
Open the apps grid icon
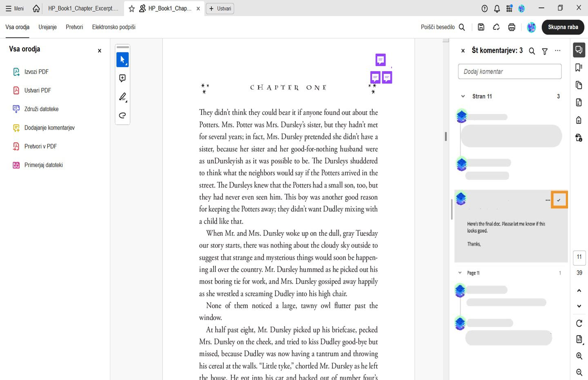(x=509, y=9)
